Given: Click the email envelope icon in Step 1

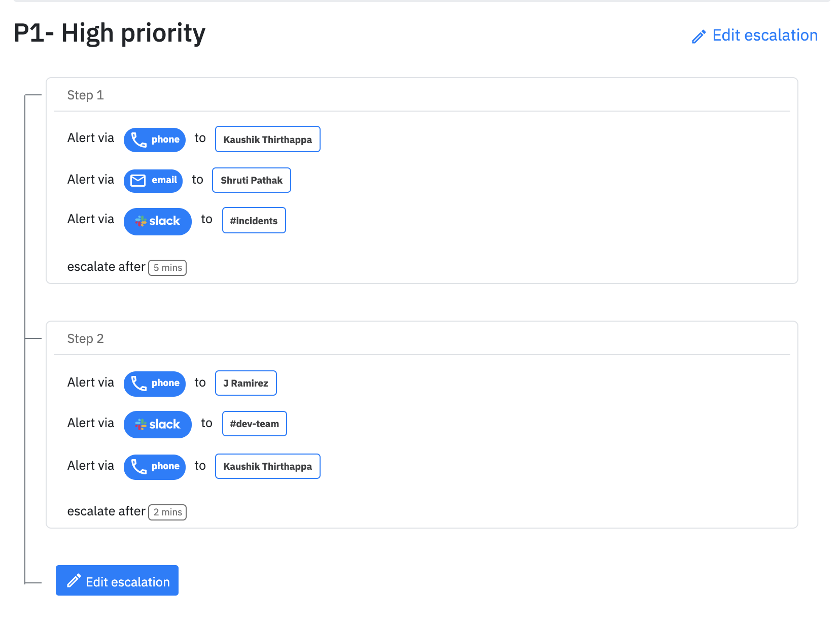Looking at the screenshot, I should 138,181.
